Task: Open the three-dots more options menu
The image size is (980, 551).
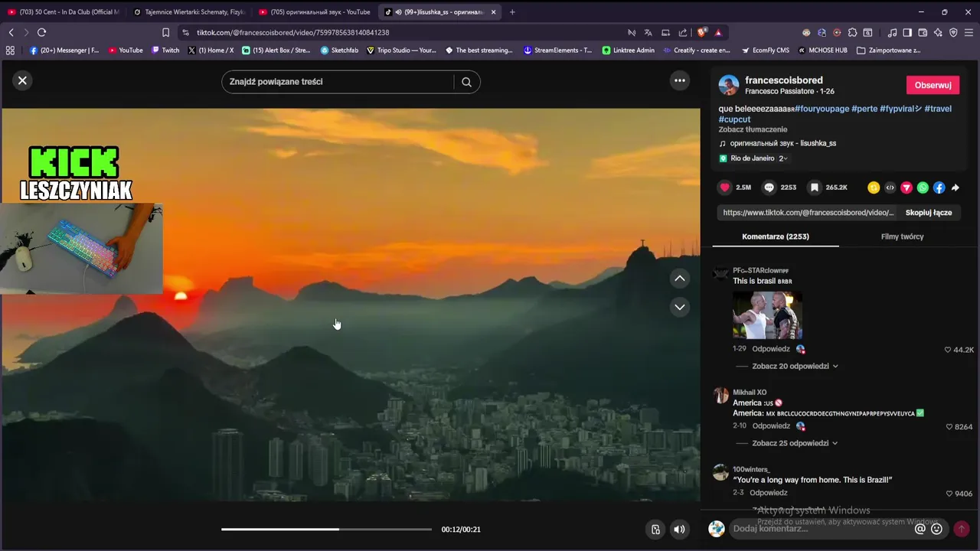Action: (679, 80)
